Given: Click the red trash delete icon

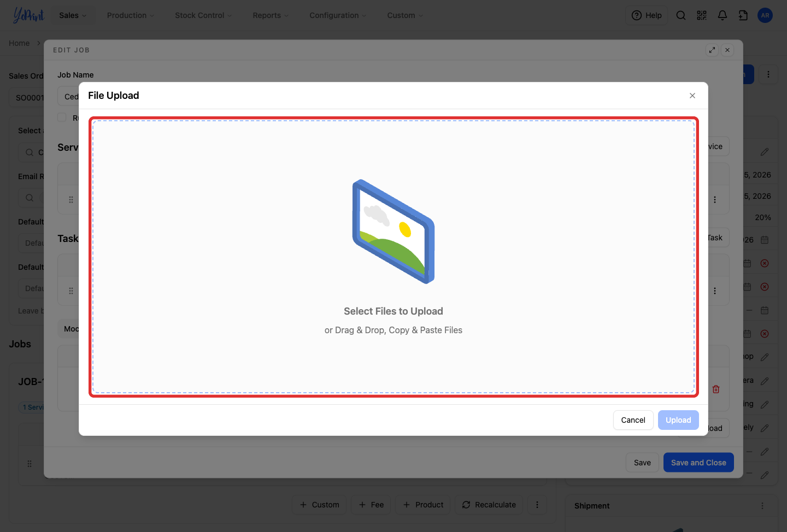Looking at the screenshot, I should coord(716,389).
